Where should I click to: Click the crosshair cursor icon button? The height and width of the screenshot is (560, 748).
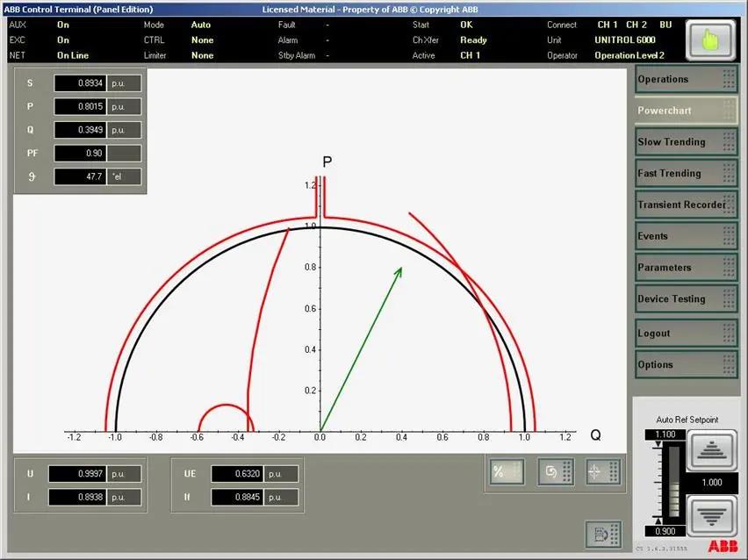click(x=603, y=471)
